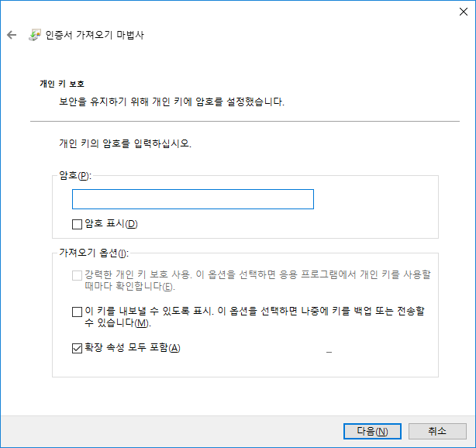The height and width of the screenshot is (448, 476).
Task: Click the 개인 키의 암호를 입력하십시오 instruction text
Action: pos(125,143)
